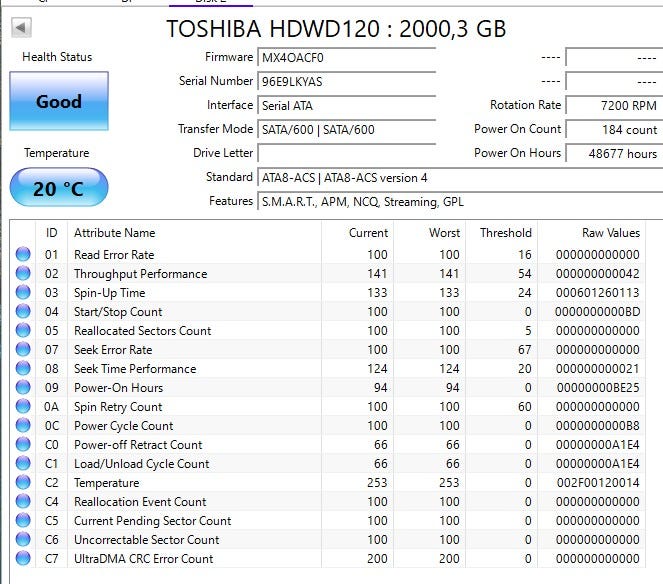Select the Seek Time Performance attribute name
Viewport: 663px width, 584px height.
[135, 369]
